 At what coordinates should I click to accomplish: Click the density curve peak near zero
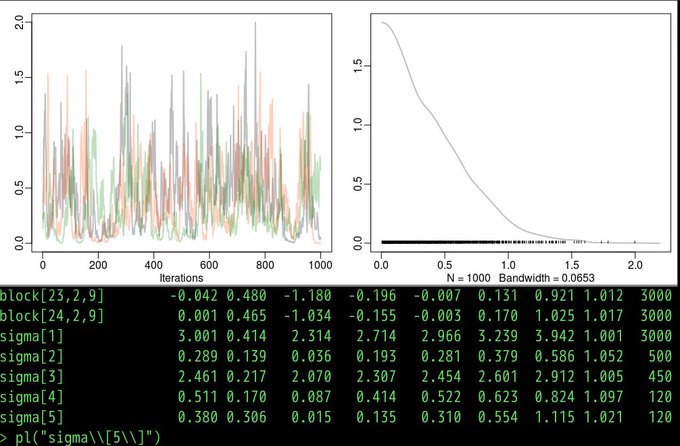383,23
